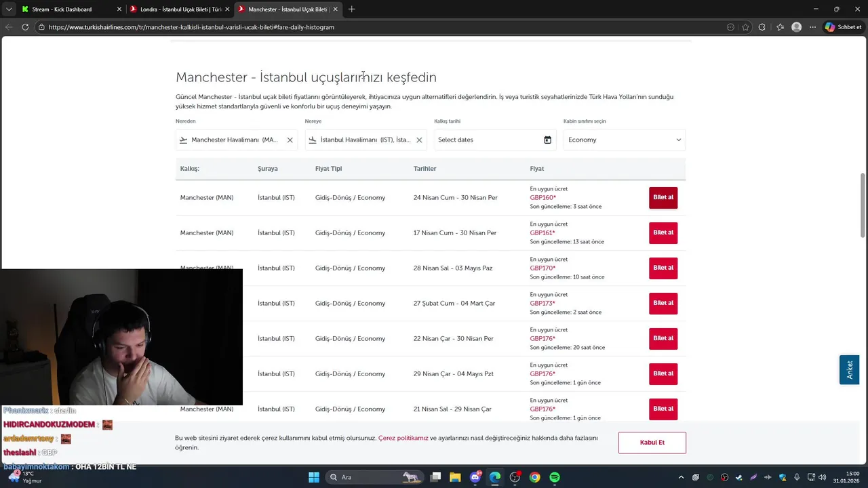The height and width of the screenshot is (488, 868).
Task: Click the 28 Nisan Sal - 03 Mayıs Paz dates
Action: pos(453,268)
